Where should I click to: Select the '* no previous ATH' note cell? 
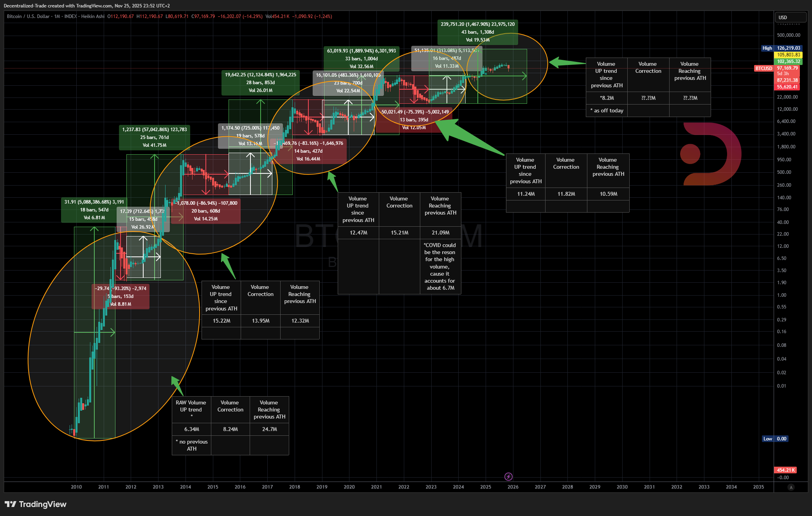click(192, 445)
